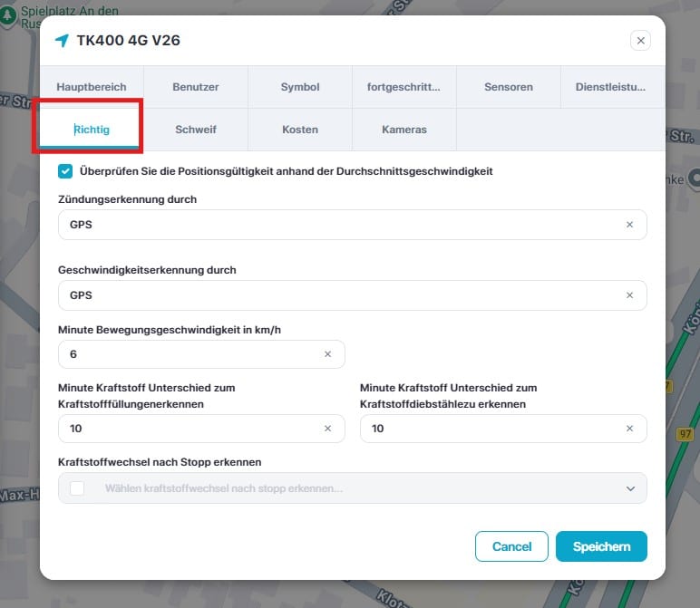Open the Kameras tab
This screenshot has width=700, height=608.
(x=404, y=130)
